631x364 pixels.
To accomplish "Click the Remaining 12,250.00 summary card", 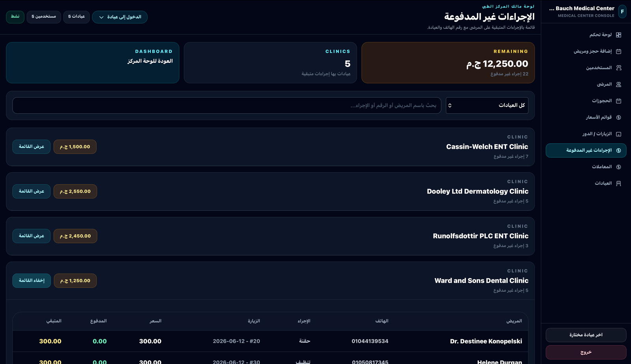I will 448,63.
